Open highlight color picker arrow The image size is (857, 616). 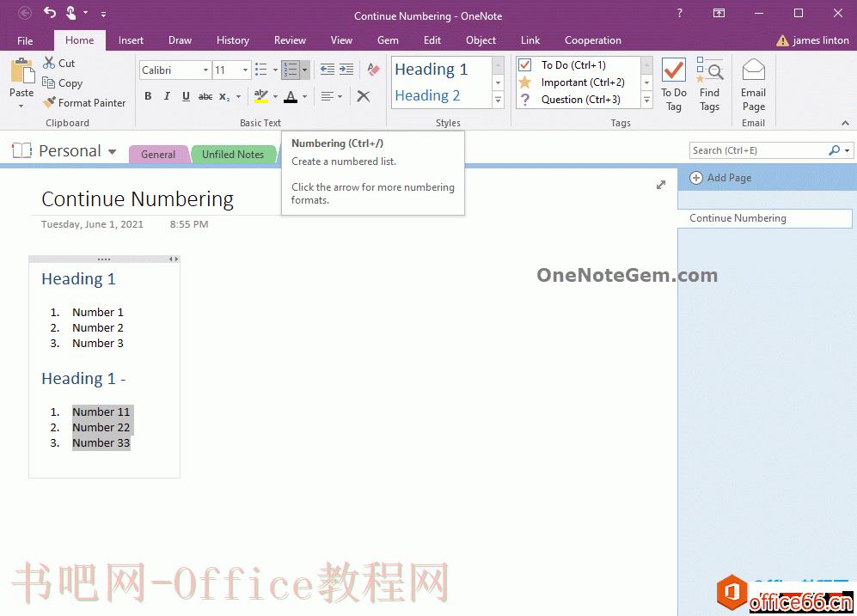point(275,97)
